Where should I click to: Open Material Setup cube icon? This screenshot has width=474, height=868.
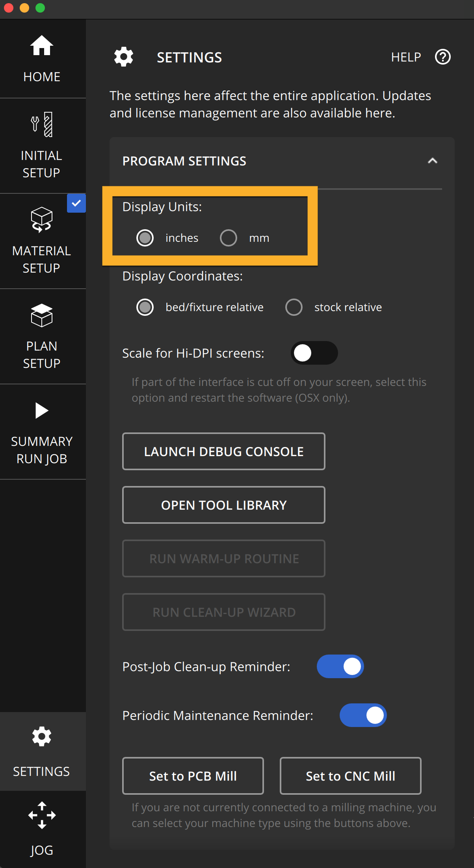(42, 219)
